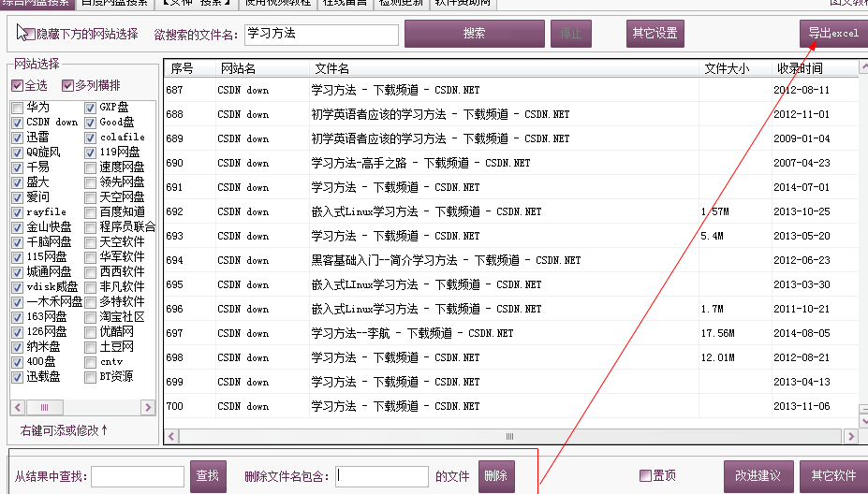Click the 导出excel button
Viewport: 868px width, 494px height.
(833, 34)
